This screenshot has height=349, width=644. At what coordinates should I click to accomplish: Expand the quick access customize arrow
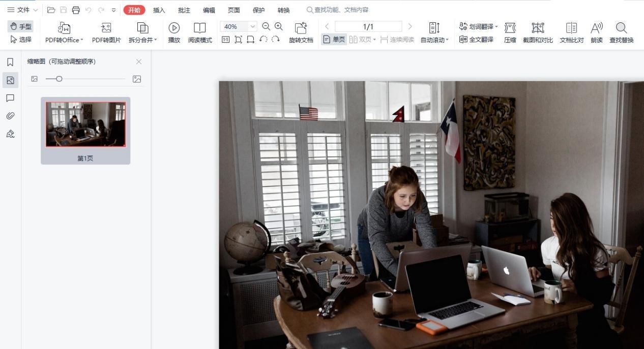point(113,10)
